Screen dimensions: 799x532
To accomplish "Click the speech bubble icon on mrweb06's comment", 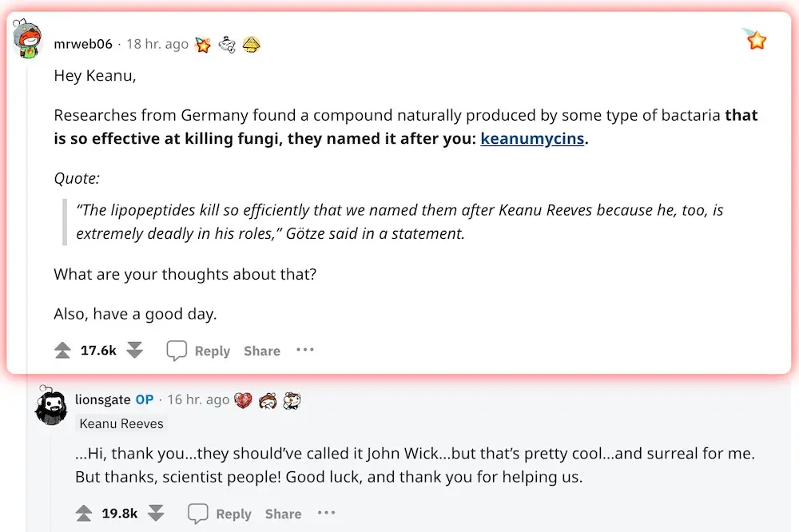I will (x=177, y=351).
